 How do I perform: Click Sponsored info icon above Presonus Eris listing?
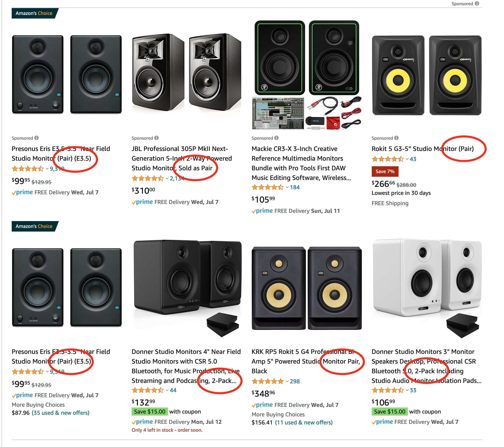pyautogui.click(x=36, y=138)
